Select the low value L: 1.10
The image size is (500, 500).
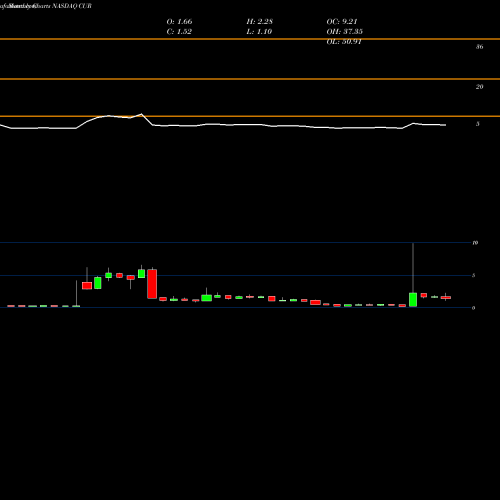tap(259, 32)
